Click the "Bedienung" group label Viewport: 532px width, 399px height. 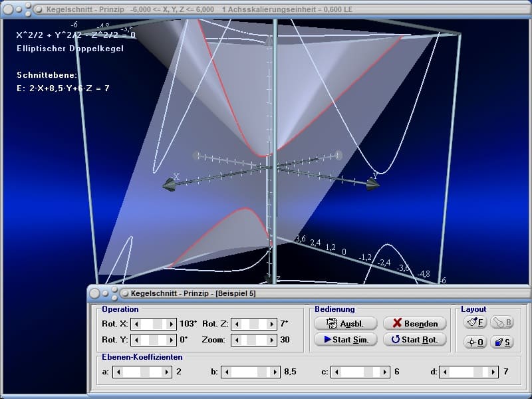(x=334, y=309)
